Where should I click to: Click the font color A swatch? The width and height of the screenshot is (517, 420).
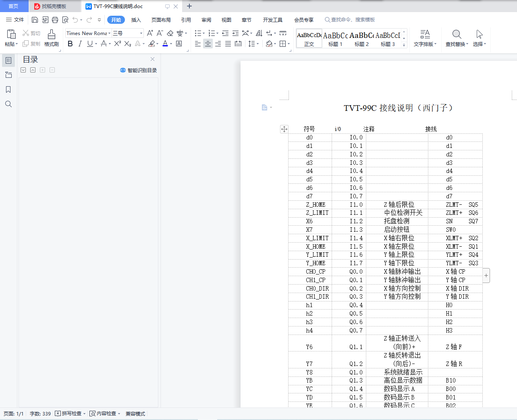165,44
